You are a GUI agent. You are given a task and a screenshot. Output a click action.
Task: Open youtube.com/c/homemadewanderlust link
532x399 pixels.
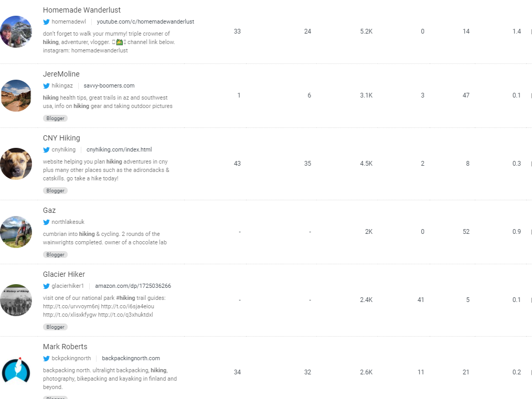pyautogui.click(x=145, y=21)
